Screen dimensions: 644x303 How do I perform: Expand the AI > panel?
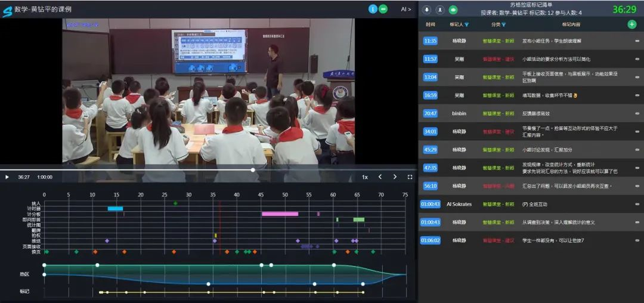pos(405,9)
